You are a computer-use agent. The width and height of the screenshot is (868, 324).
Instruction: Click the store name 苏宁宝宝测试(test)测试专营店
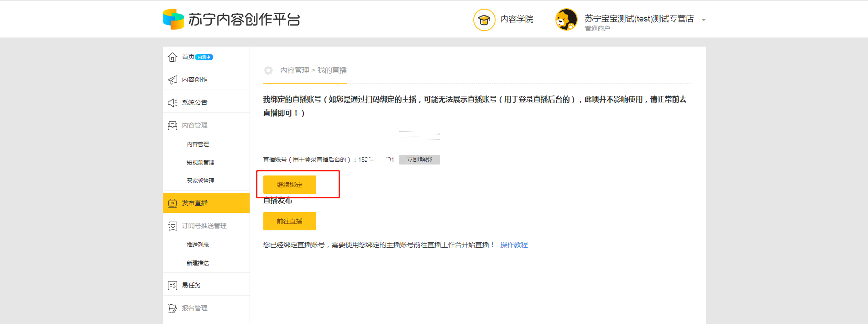639,19
